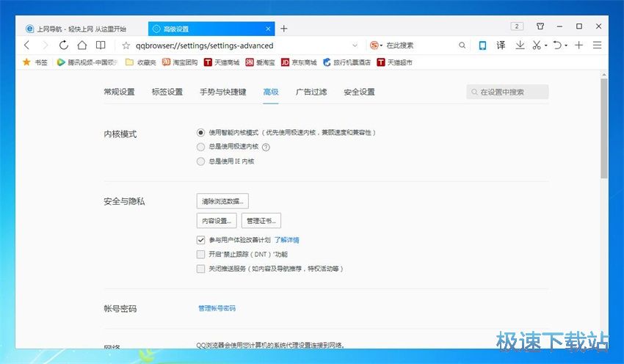Start the scissors screenshot tool
Screen dimensions: 624x364
pos(537,45)
